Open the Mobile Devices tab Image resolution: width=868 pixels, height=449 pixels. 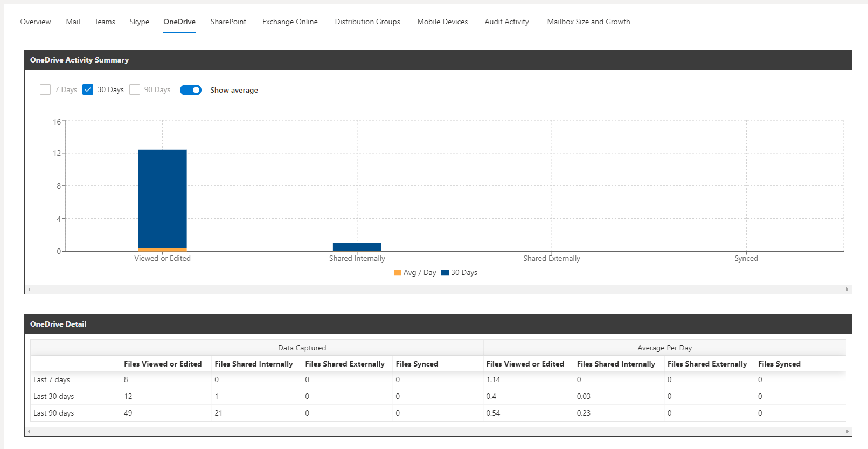coord(442,22)
